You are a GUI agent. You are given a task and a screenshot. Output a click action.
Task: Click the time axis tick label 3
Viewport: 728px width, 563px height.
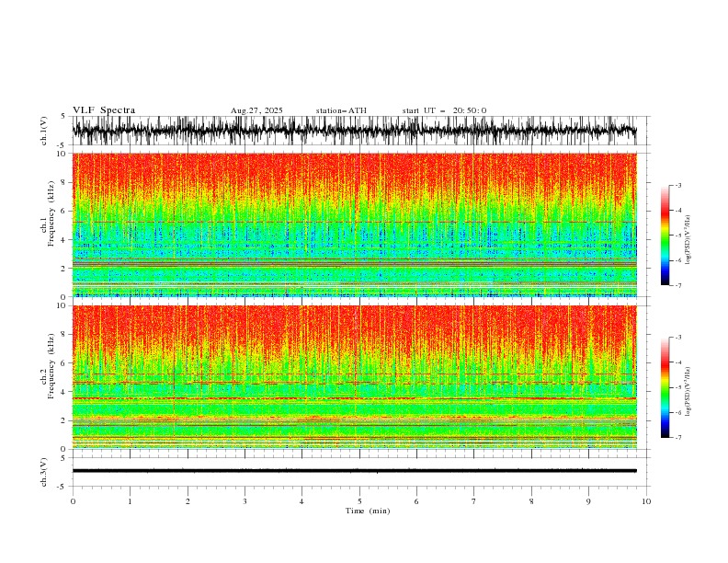coord(245,501)
